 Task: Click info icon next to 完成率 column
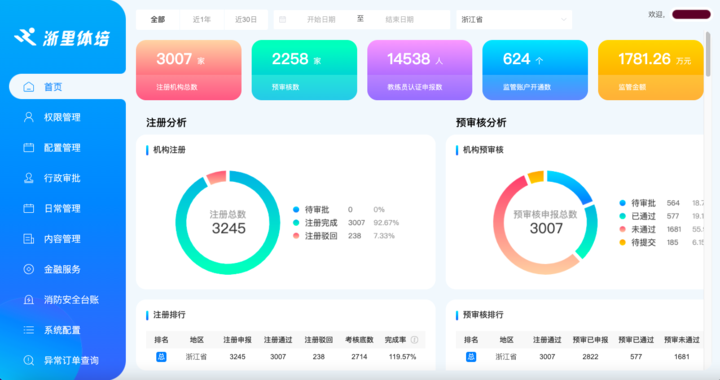(x=414, y=340)
